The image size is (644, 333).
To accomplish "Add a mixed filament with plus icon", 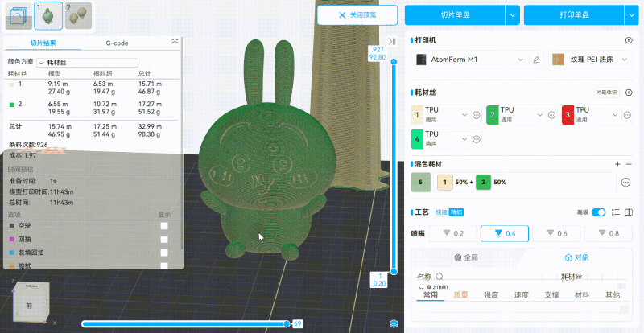I will pos(617,164).
